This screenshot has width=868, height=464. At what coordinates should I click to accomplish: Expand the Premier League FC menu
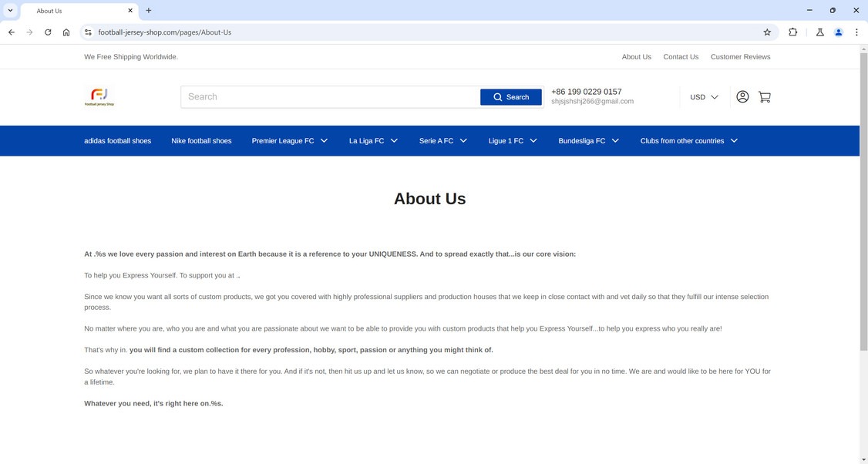click(290, 140)
